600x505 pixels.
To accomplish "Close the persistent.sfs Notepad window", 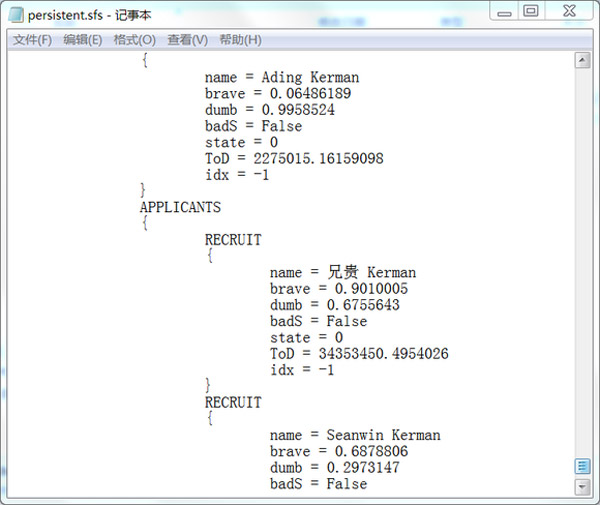I will coord(569,11).
